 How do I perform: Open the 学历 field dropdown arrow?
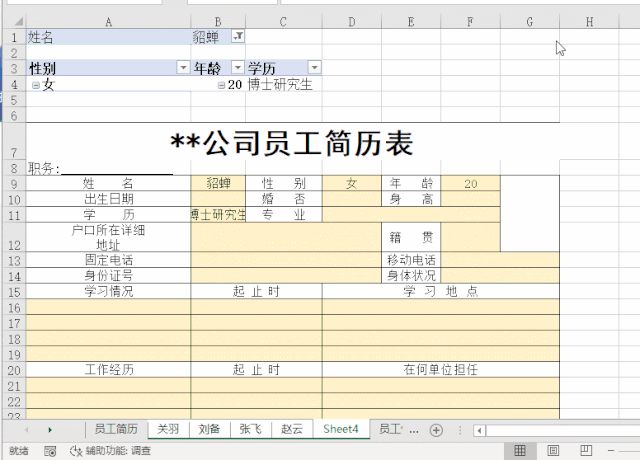pos(314,67)
